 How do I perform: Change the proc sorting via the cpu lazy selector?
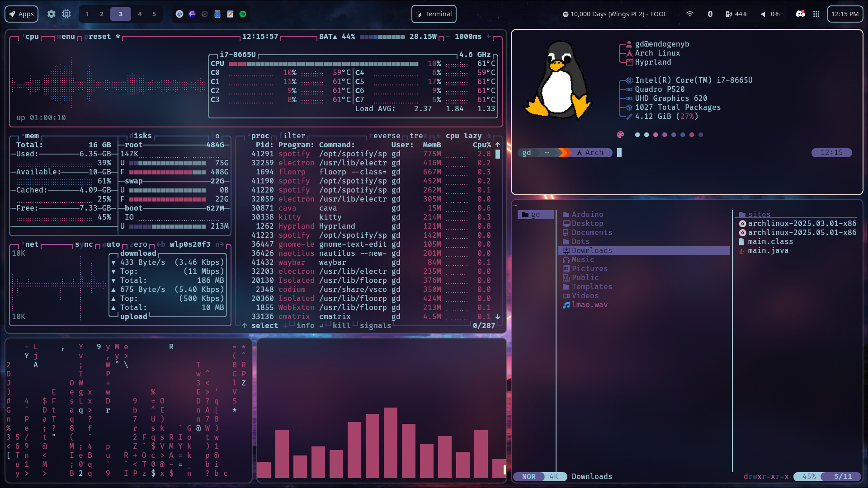click(464, 136)
